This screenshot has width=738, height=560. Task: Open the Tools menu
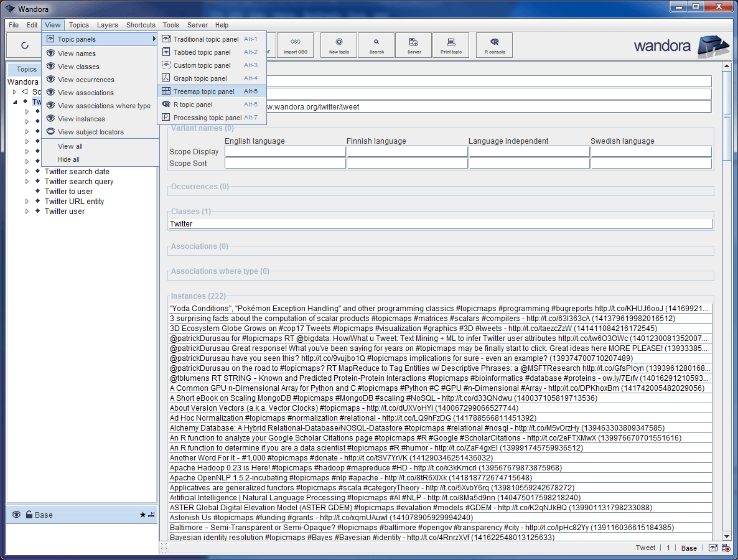point(170,25)
